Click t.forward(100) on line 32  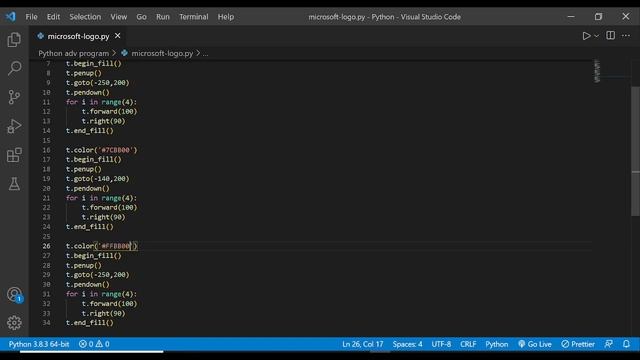point(109,304)
